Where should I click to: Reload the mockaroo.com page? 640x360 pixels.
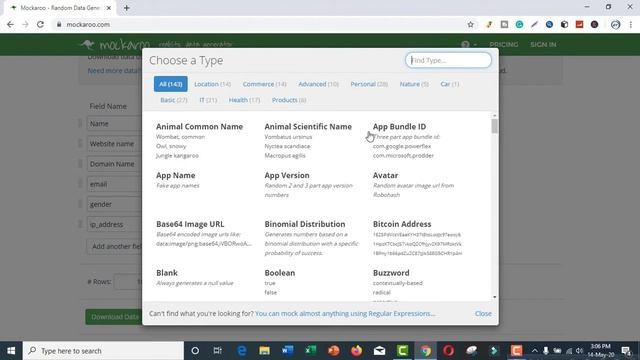tap(40, 24)
